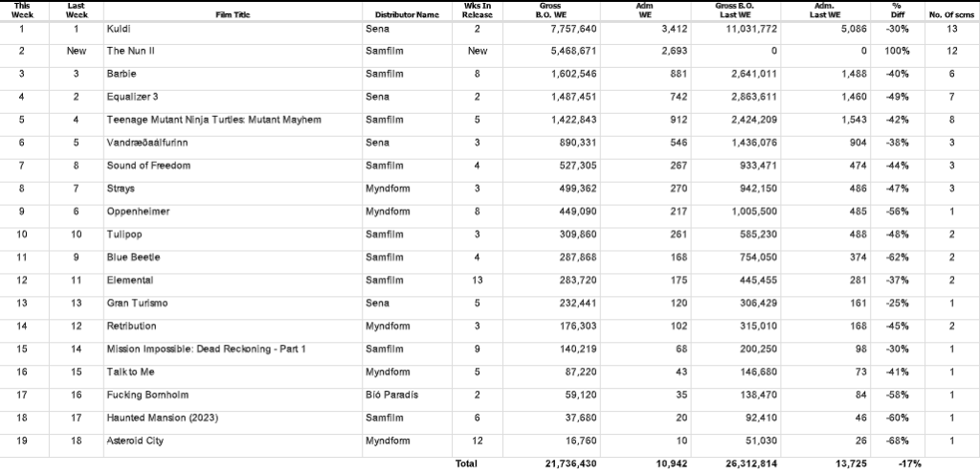Image resolution: width=980 pixels, height=475 pixels.
Task: Select the Gran Turismo film title
Action: [x=137, y=304]
